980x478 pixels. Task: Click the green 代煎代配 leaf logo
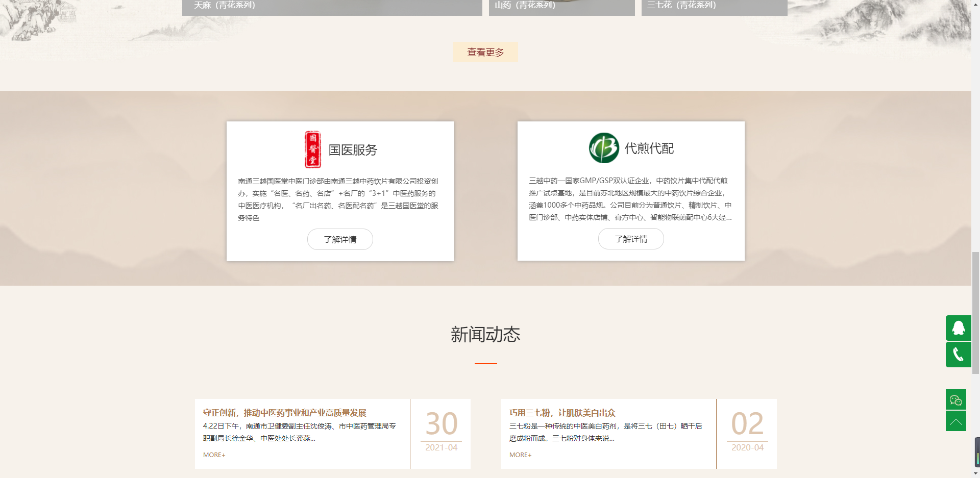604,148
